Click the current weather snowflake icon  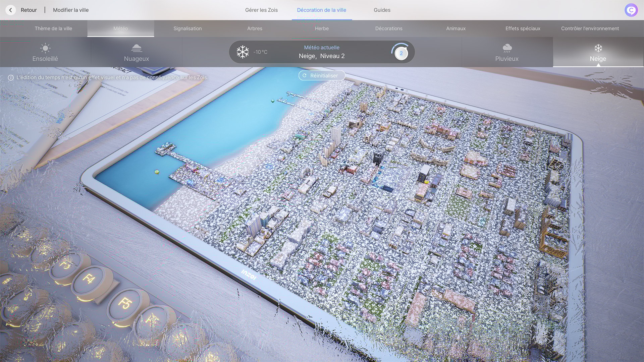(x=243, y=52)
